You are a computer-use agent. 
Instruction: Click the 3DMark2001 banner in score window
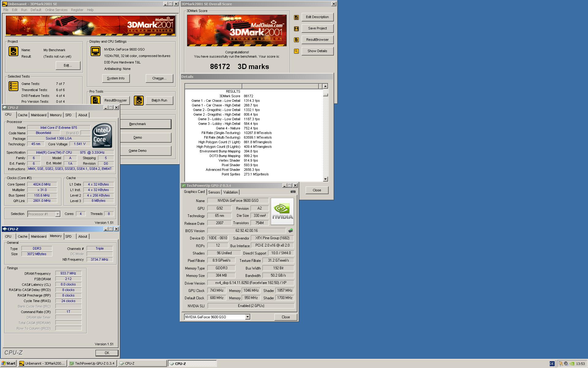tap(237, 30)
